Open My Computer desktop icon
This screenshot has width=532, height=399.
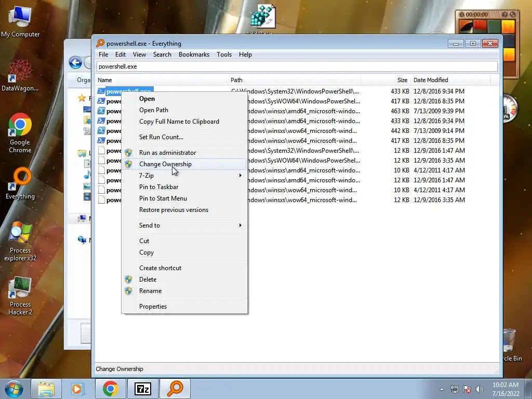(x=20, y=21)
